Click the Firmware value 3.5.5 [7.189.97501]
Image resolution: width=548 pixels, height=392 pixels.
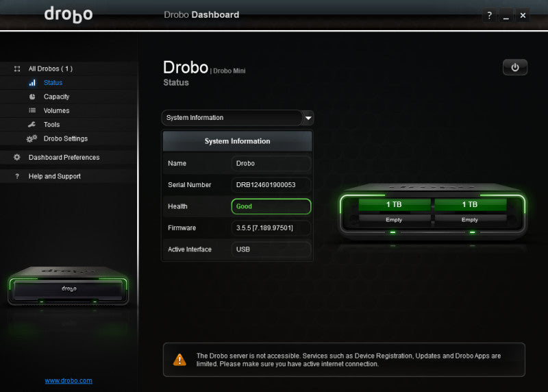pyautogui.click(x=271, y=228)
